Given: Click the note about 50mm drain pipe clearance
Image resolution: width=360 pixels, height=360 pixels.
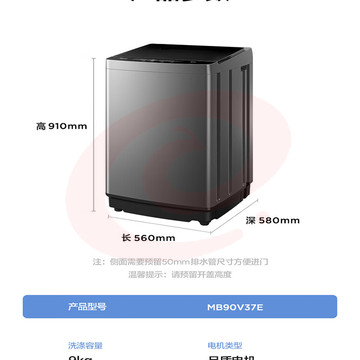Looking at the screenshot, I should pos(180,262).
